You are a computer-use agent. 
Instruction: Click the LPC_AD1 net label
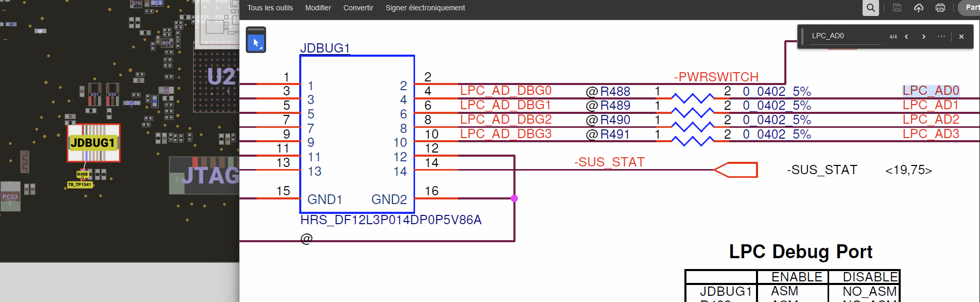pyautogui.click(x=931, y=105)
